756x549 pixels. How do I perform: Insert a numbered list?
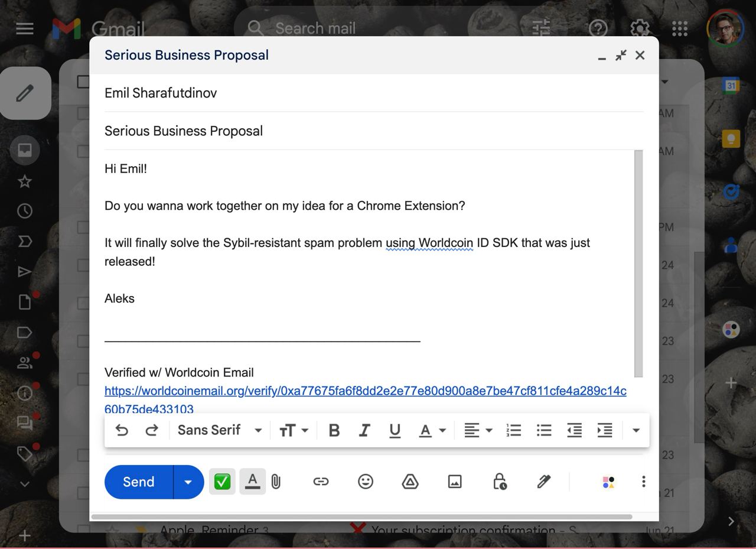pos(514,430)
